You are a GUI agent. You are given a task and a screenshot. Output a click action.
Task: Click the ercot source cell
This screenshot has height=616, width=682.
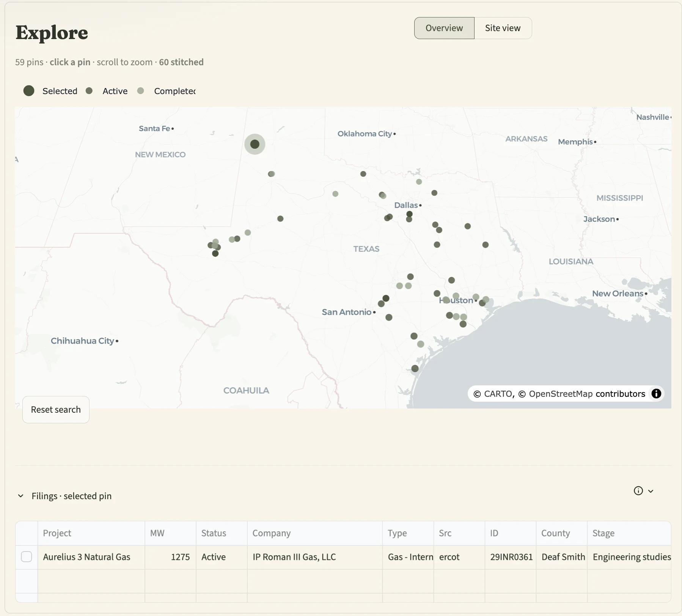pos(459,557)
